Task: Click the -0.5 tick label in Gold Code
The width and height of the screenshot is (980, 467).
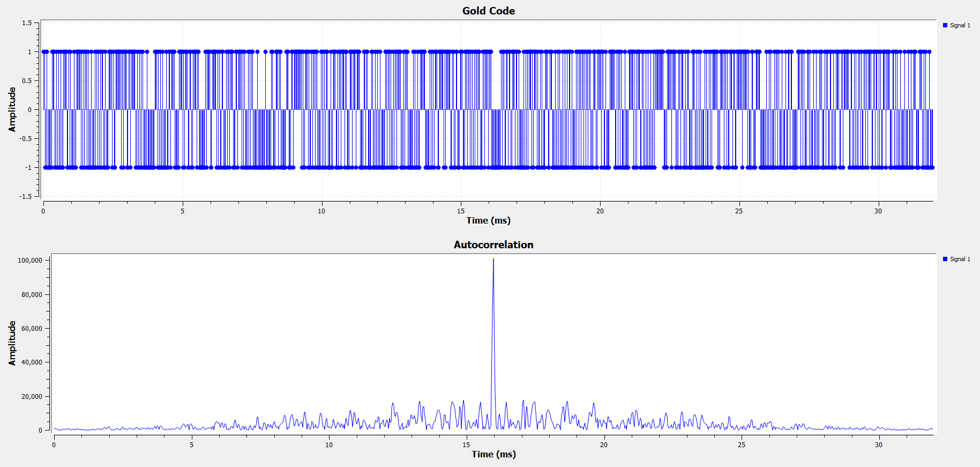Action: click(26, 138)
